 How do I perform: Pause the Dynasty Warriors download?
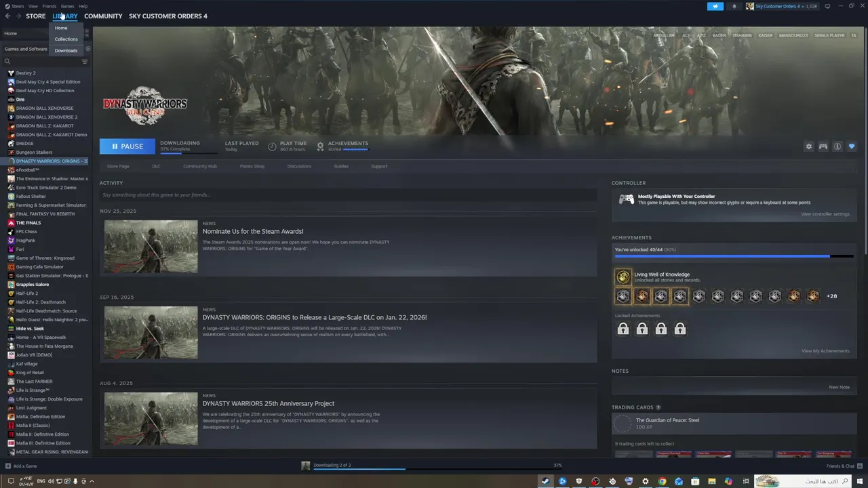coord(127,146)
